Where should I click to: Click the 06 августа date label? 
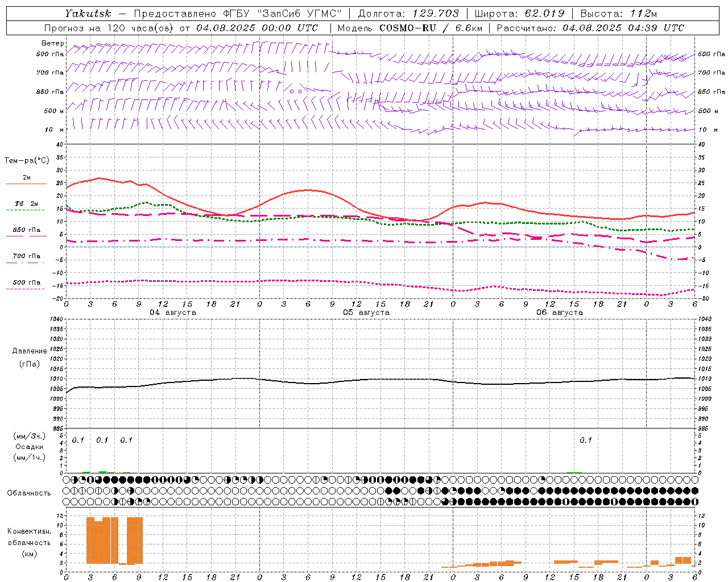click(x=559, y=313)
